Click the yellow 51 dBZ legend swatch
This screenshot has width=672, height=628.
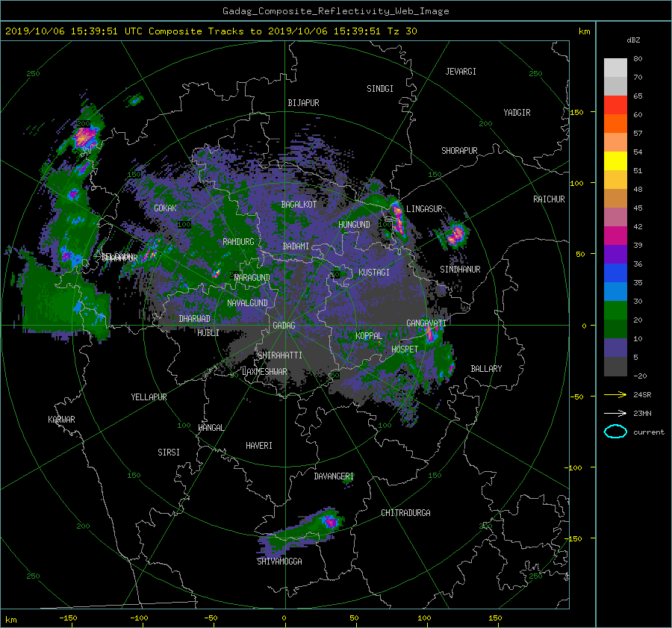tap(615, 161)
